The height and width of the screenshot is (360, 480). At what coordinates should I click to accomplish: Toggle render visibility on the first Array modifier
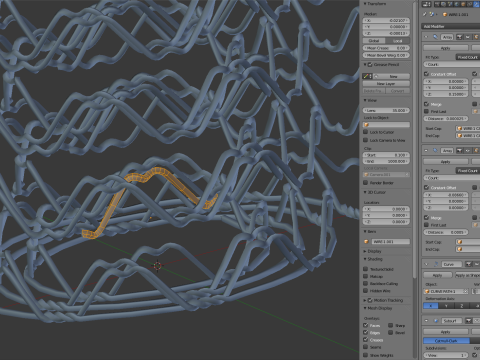pyautogui.click(x=459, y=37)
